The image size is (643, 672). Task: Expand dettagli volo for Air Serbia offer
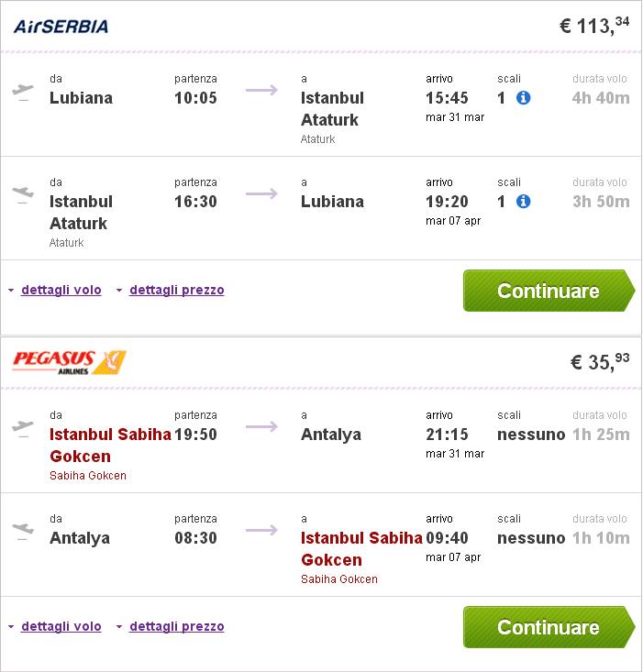pyautogui.click(x=61, y=290)
